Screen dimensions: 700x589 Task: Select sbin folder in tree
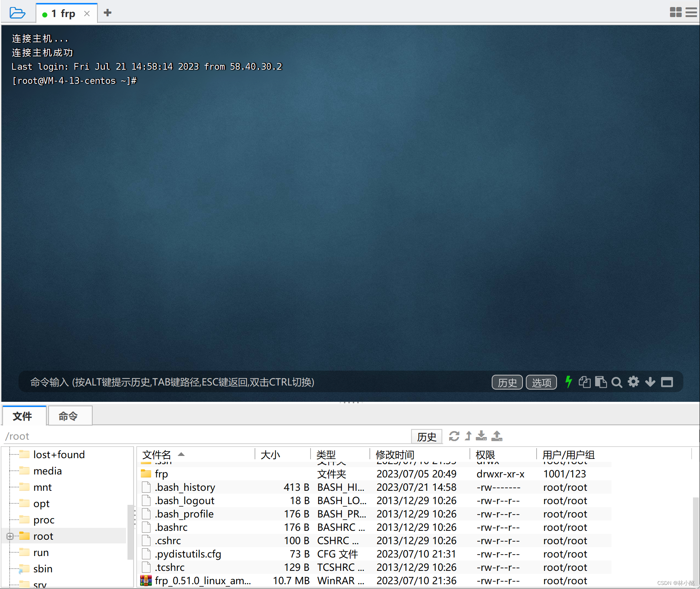pos(43,569)
